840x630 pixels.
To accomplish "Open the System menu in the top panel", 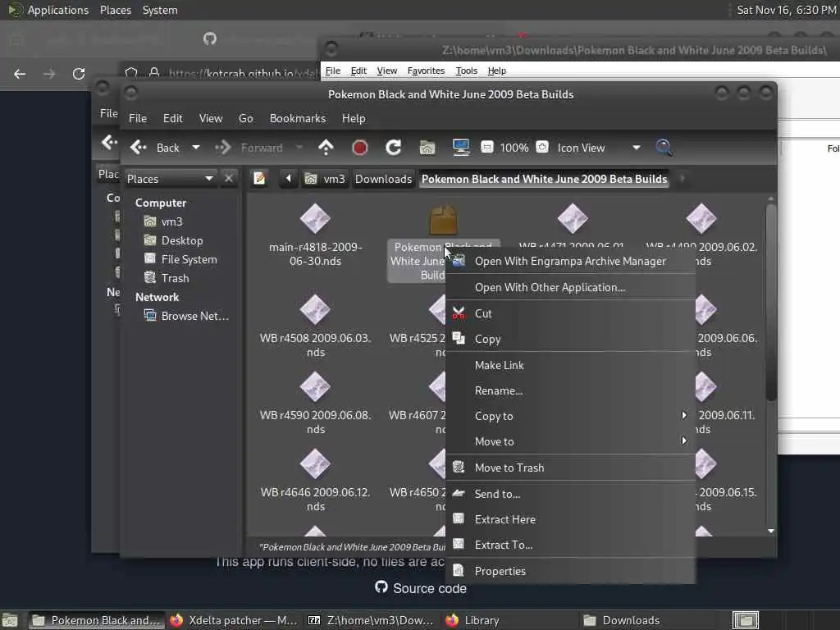I will (x=160, y=10).
